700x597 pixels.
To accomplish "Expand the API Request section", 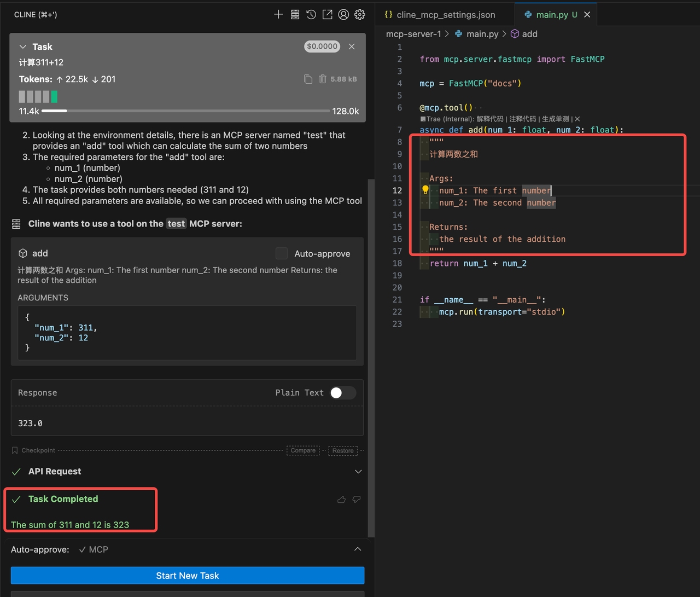I will 358,472.
